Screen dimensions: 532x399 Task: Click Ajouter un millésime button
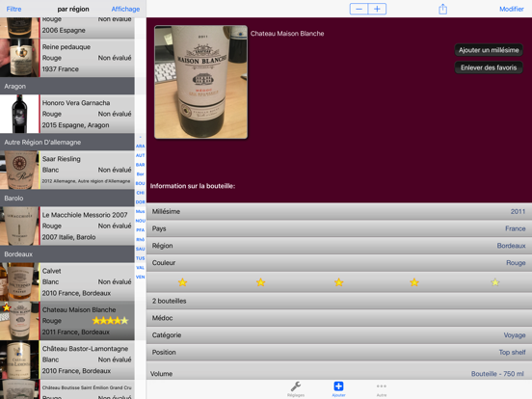pyautogui.click(x=489, y=50)
